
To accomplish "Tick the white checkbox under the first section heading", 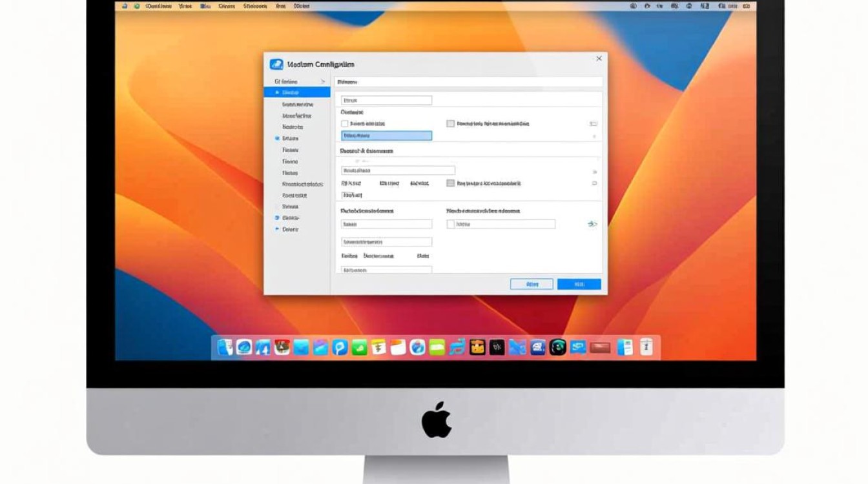I will pyautogui.click(x=345, y=123).
